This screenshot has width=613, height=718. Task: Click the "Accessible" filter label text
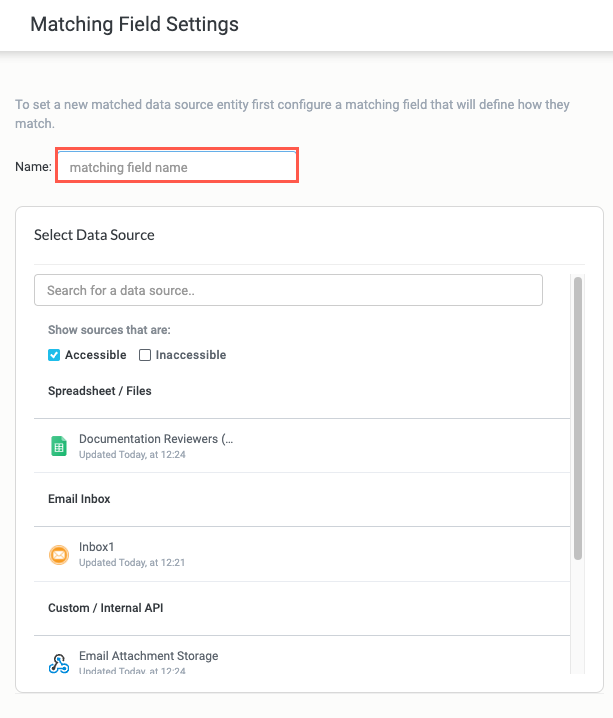click(96, 355)
